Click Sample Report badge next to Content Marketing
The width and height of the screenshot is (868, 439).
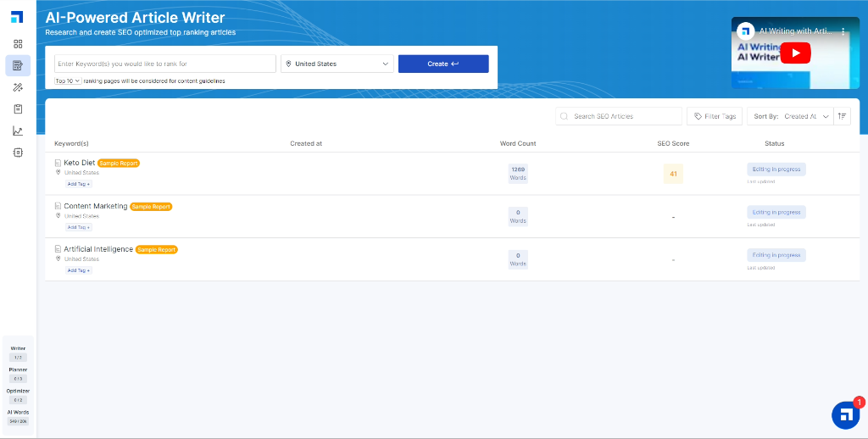[151, 207]
